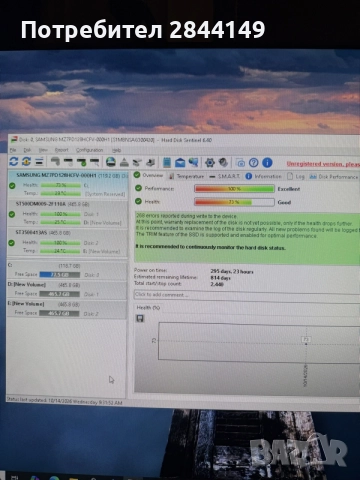The height and width of the screenshot is (480, 360).
Task: Click the question mark help icon
Action: tap(254, 163)
